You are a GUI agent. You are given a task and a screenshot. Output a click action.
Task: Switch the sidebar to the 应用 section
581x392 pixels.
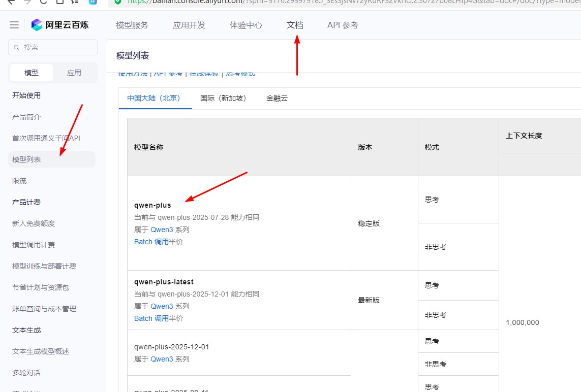[74, 73]
